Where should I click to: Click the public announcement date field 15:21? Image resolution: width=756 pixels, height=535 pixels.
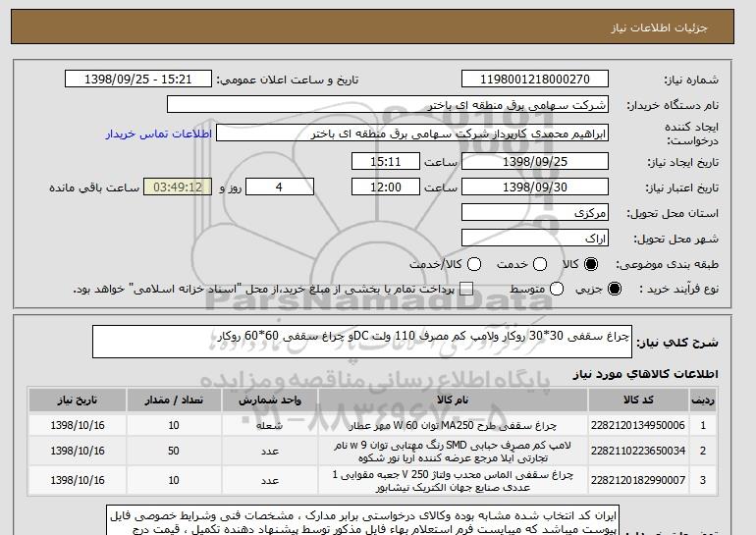point(138,80)
